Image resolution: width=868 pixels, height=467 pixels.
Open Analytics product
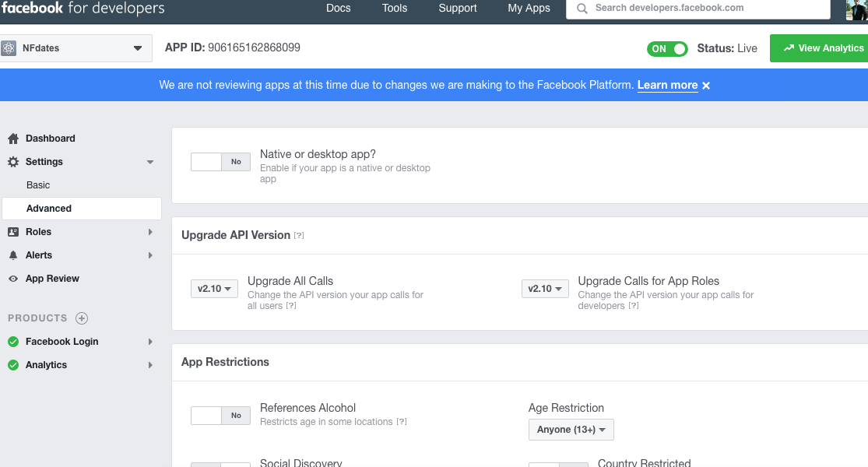46,365
